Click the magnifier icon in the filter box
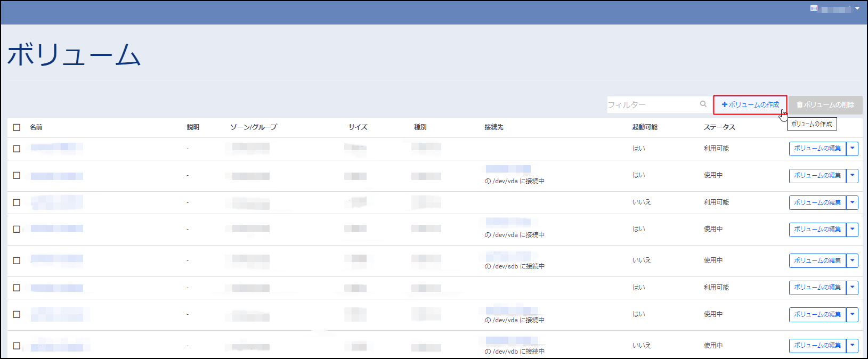The image size is (868, 359). tap(703, 104)
